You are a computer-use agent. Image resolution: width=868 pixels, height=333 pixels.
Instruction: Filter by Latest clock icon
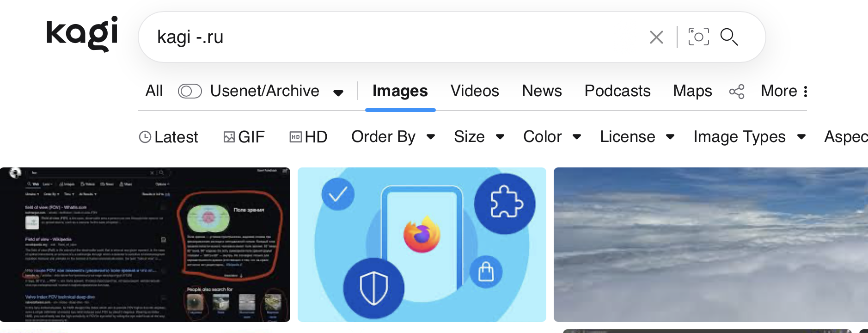[145, 137]
